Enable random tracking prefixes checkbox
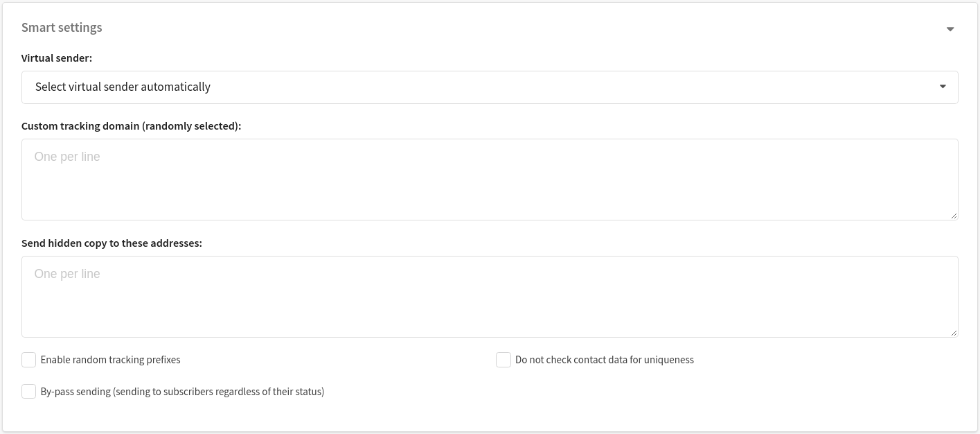 point(28,360)
